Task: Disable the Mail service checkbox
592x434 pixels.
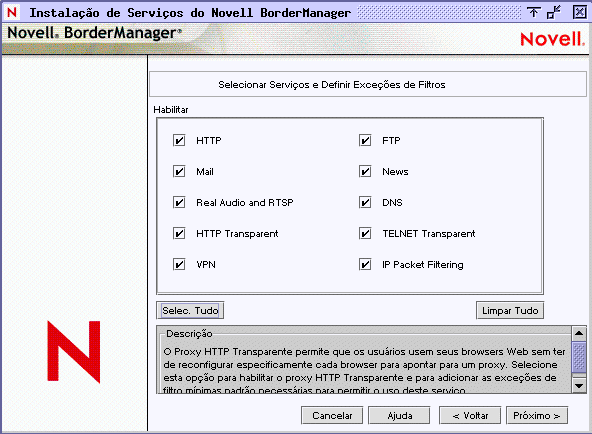Action: [x=179, y=171]
